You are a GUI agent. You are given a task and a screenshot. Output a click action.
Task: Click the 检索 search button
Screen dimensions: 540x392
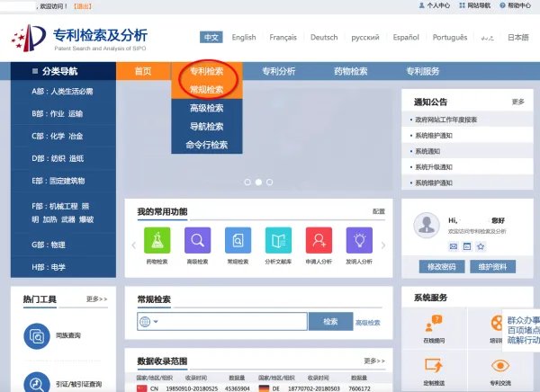click(330, 322)
